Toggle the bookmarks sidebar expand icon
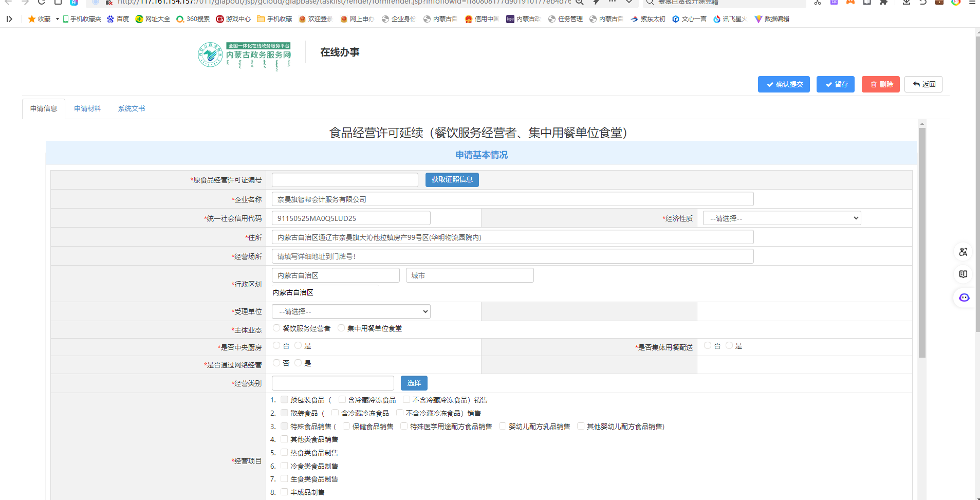This screenshot has height=500, width=980. 9,19
